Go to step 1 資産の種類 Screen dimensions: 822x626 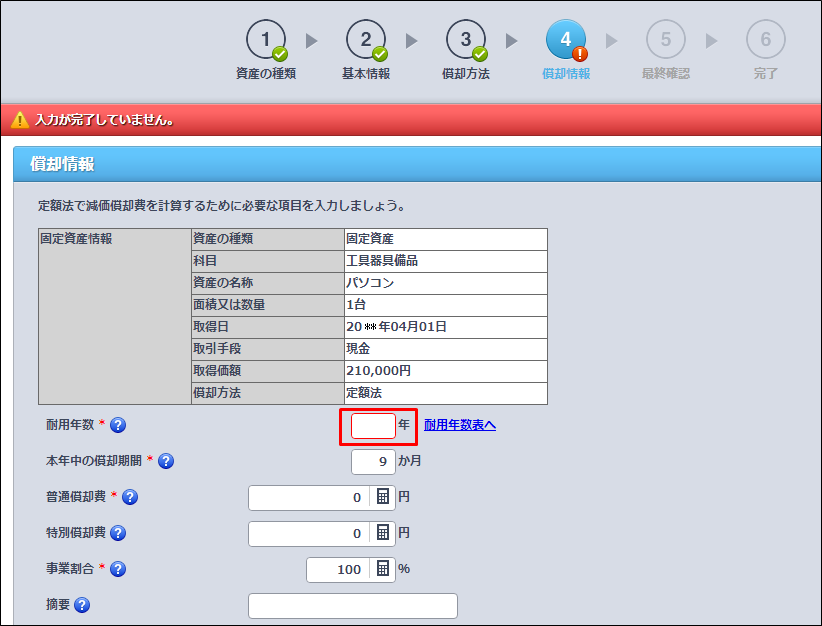[266, 50]
